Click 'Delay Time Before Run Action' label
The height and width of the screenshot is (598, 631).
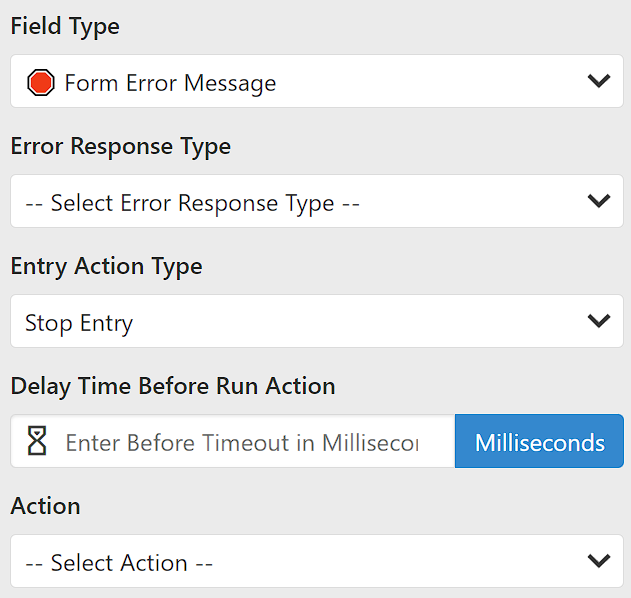[x=173, y=386]
